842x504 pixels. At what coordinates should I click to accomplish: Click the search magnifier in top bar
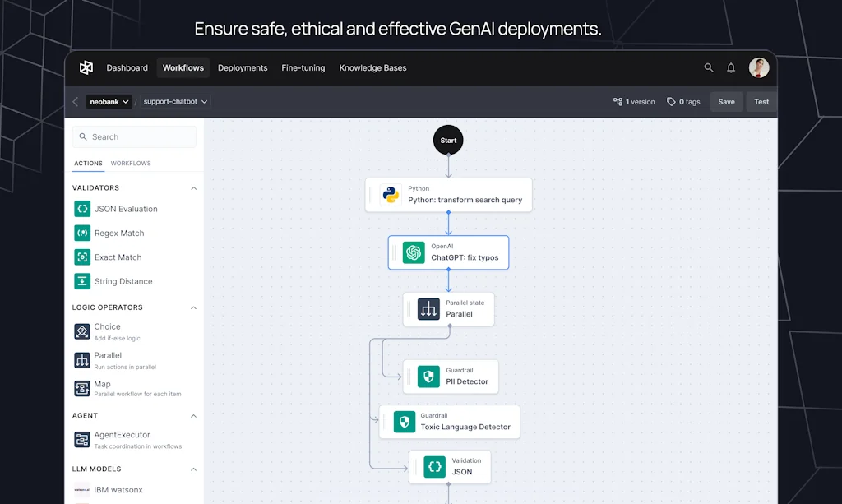[x=709, y=67]
